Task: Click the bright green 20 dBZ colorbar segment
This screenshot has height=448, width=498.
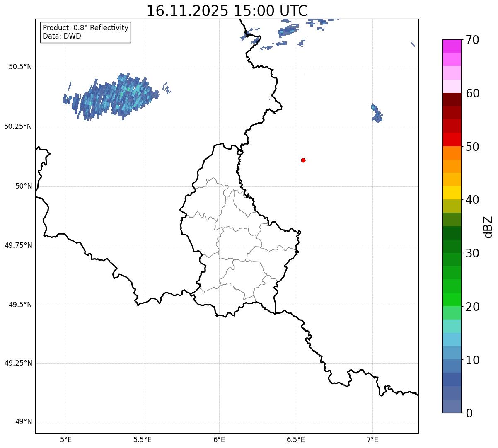Action: [x=452, y=299]
